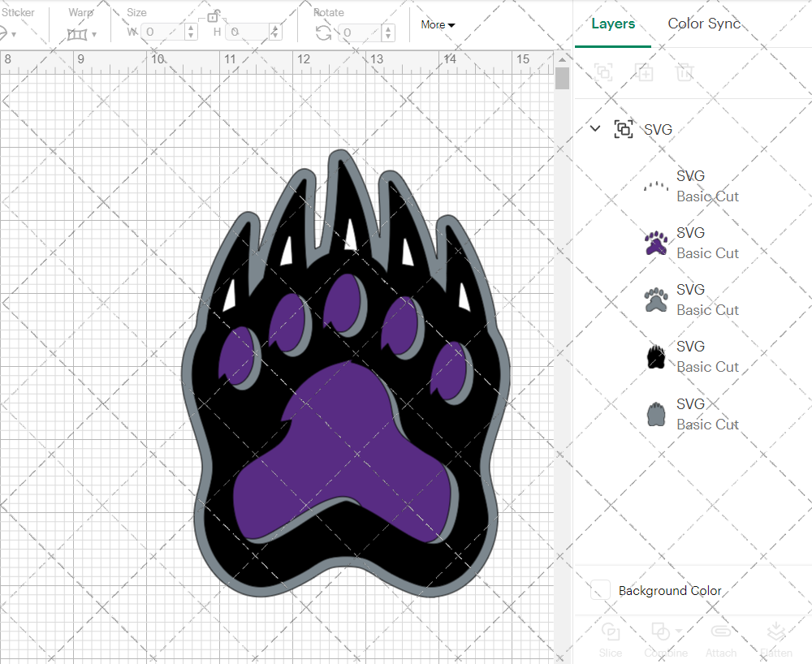Increase Width using the stepper arrow
Image resolution: width=812 pixels, height=664 pixels.
click(x=191, y=28)
